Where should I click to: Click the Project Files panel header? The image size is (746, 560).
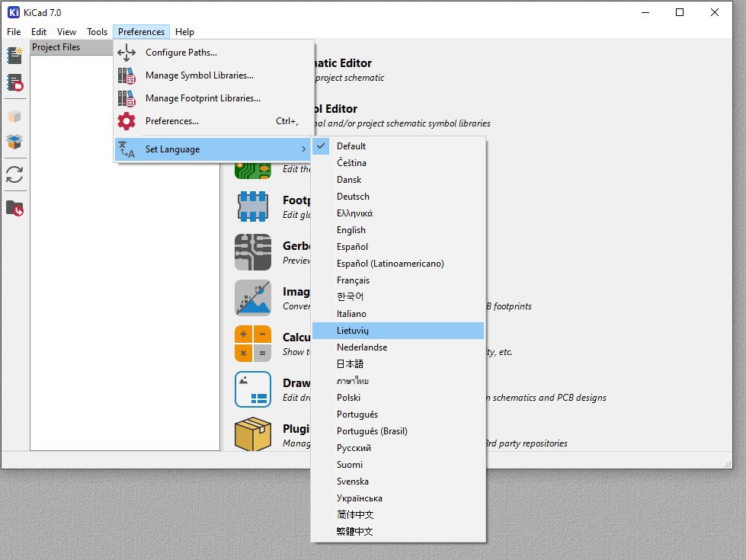click(72, 47)
